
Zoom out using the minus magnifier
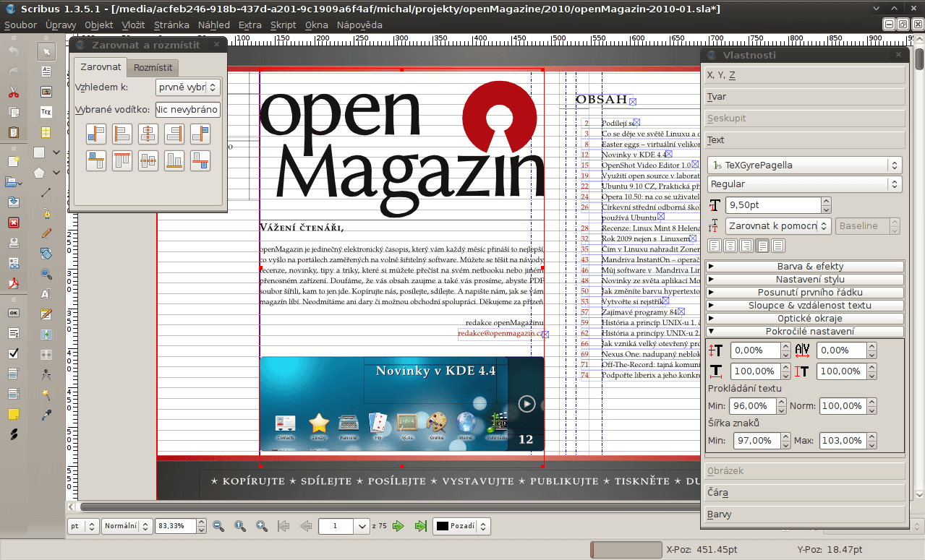(x=218, y=526)
